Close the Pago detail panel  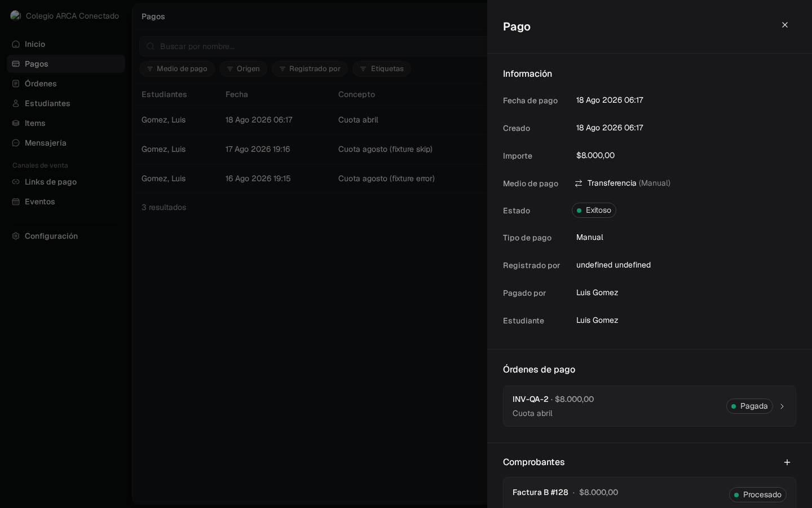coord(785,25)
